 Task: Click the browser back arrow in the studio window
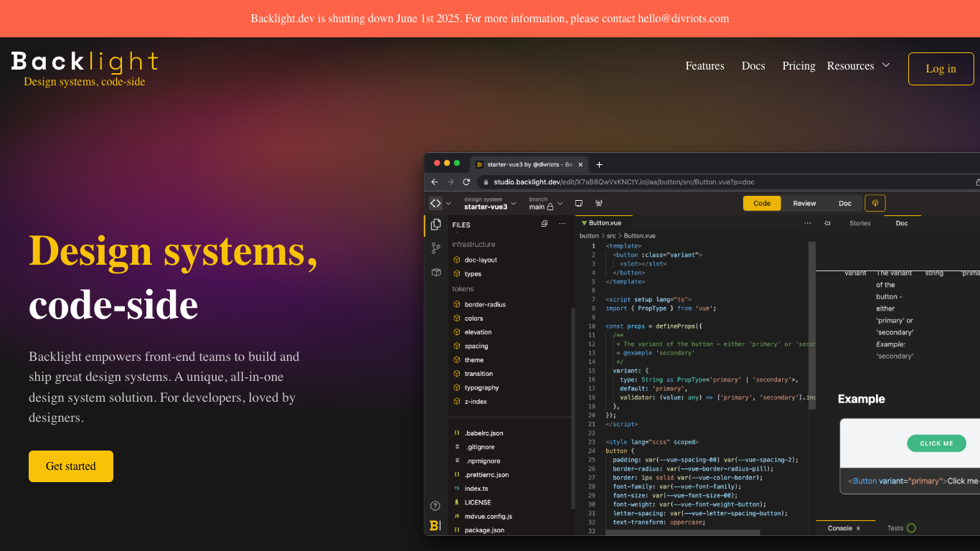(x=434, y=182)
